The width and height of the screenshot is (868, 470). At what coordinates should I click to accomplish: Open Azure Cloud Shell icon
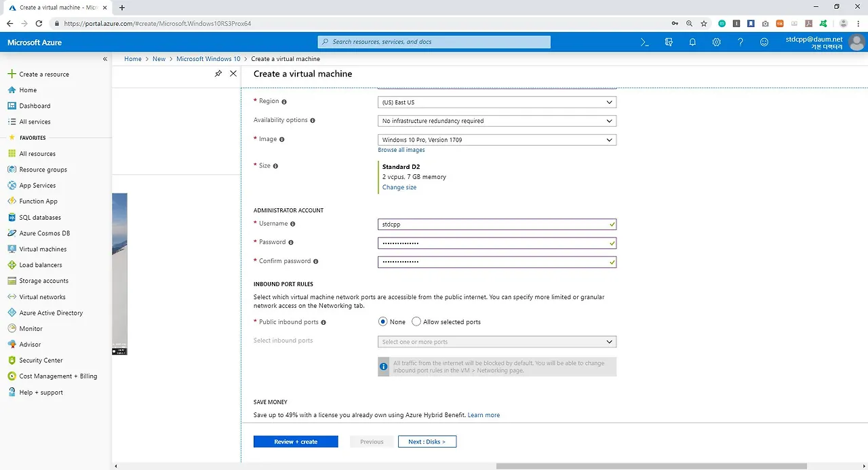[645, 42]
